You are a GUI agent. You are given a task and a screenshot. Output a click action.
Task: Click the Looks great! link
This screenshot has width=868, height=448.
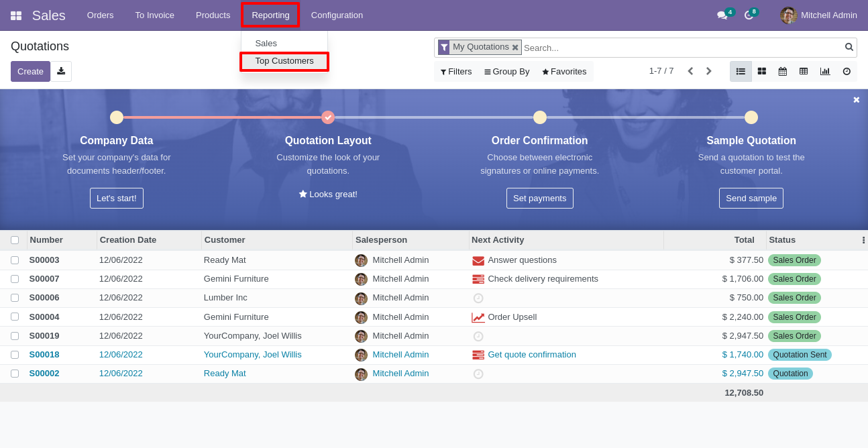tap(328, 194)
